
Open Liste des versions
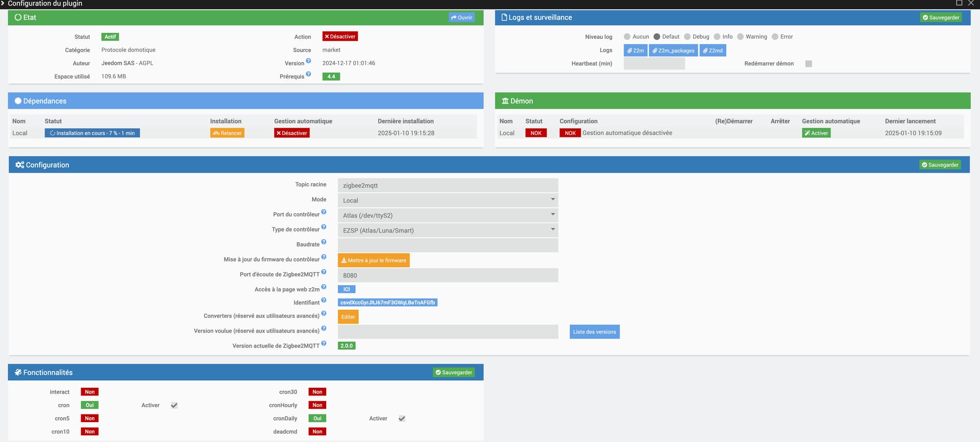point(595,332)
